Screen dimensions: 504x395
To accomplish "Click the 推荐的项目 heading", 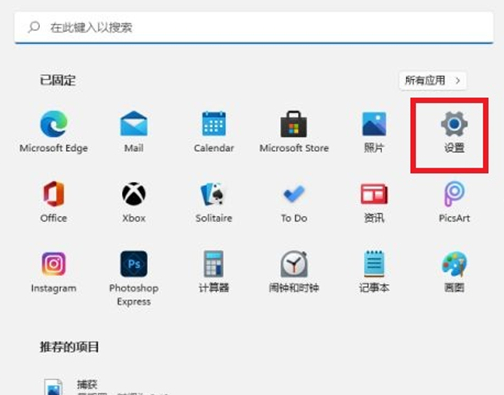I will tap(69, 347).
